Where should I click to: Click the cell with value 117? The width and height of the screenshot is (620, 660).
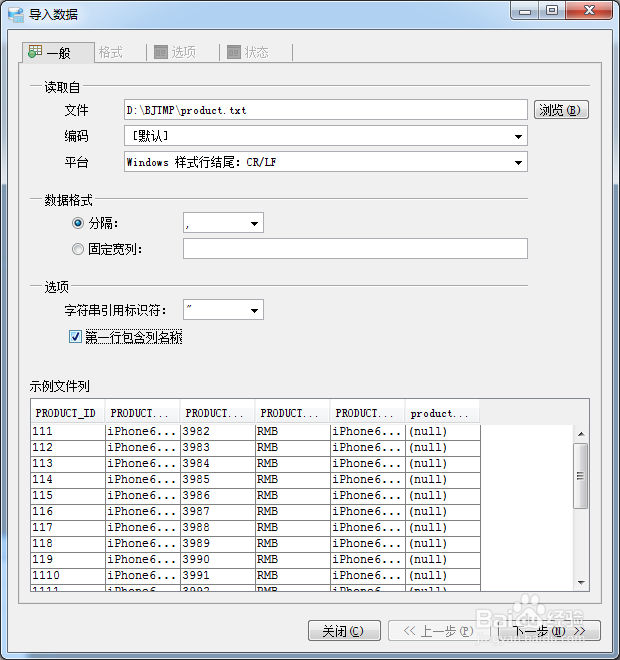click(68, 527)
